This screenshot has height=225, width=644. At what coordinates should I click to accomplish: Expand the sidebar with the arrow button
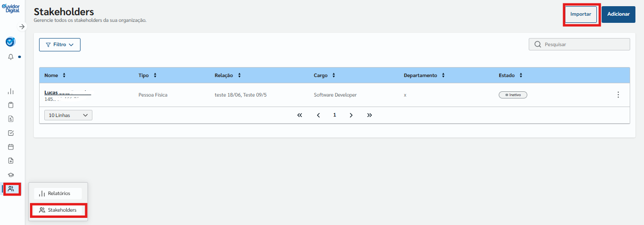pyautogui.click(x=21, y=27)
